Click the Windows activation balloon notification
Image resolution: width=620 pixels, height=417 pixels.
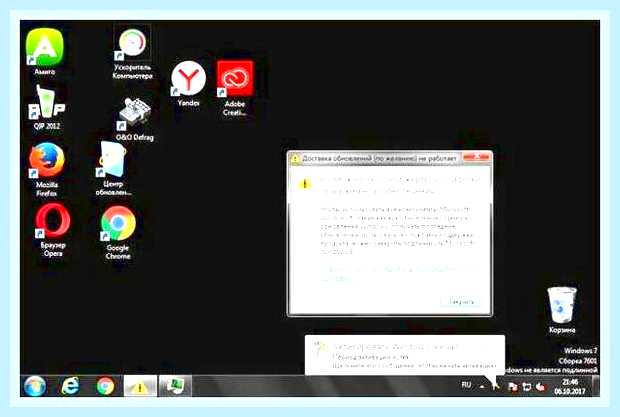click(x=405, y=355)
